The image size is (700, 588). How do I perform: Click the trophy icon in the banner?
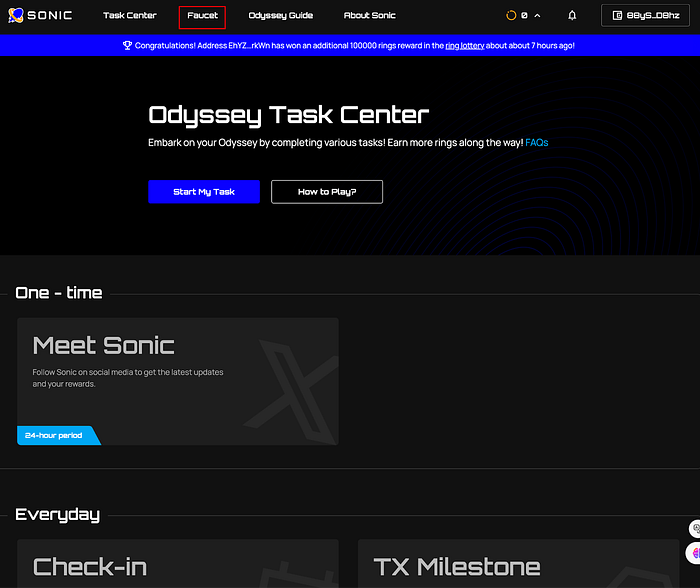[127, 46]
